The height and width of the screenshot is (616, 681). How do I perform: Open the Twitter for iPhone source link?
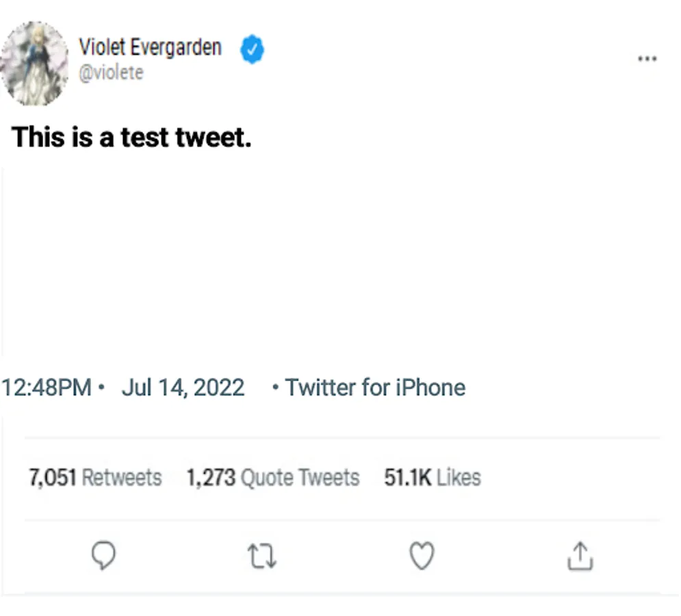click(x=375, y=387)
